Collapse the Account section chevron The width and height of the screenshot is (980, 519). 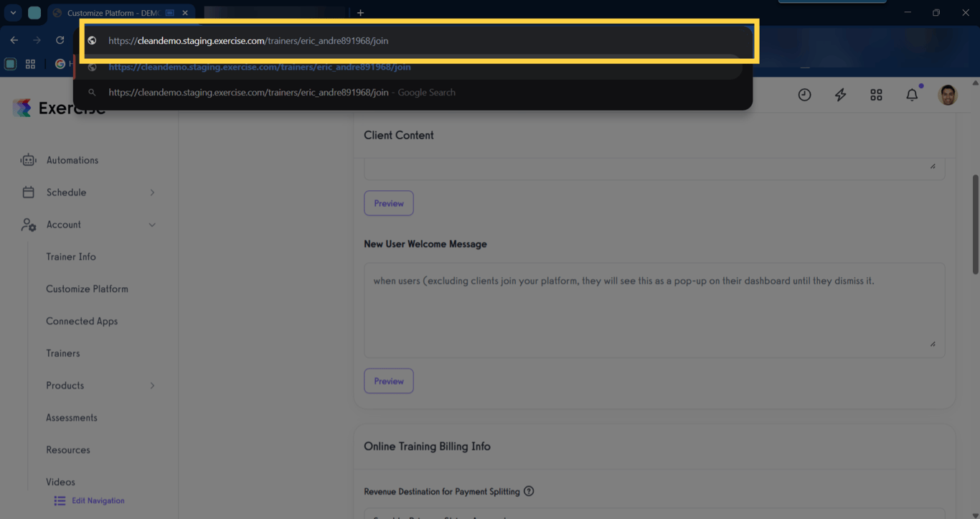click(x=152, y=225)
